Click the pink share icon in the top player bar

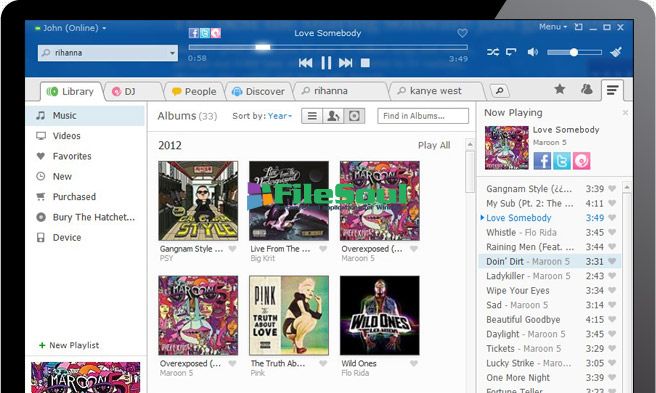click(x=216, y=33)
